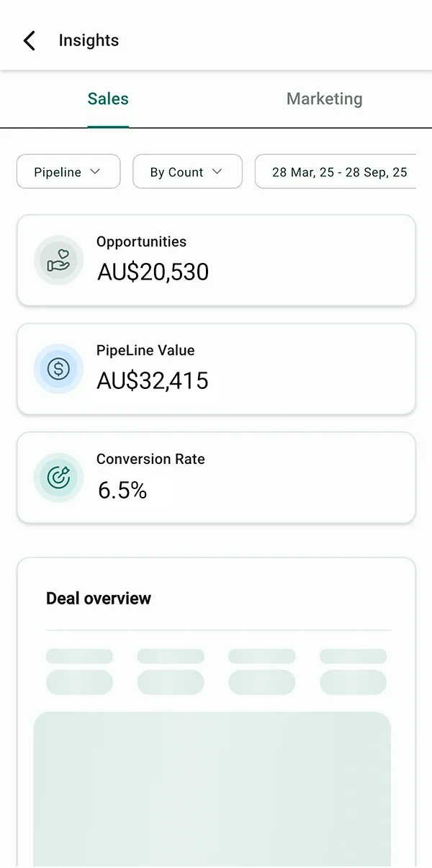The image size is (432, 868).
Task: Click the first loading pill in Deal overview
Action: [x=79, y=656]
